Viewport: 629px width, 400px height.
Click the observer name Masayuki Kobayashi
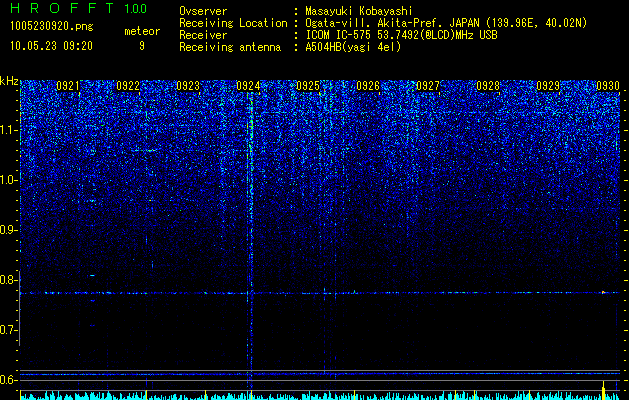click(359, 11)
